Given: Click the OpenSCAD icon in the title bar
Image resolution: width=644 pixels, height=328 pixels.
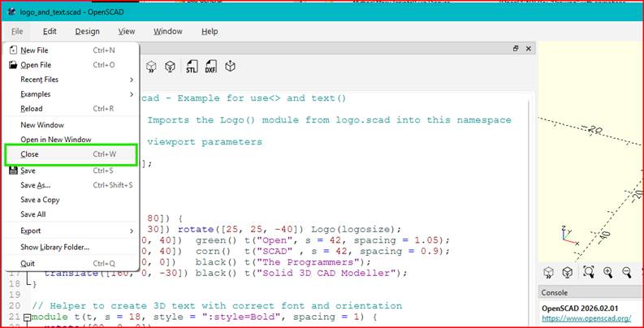Looking at the screenshot, I should tap(12, 12).
